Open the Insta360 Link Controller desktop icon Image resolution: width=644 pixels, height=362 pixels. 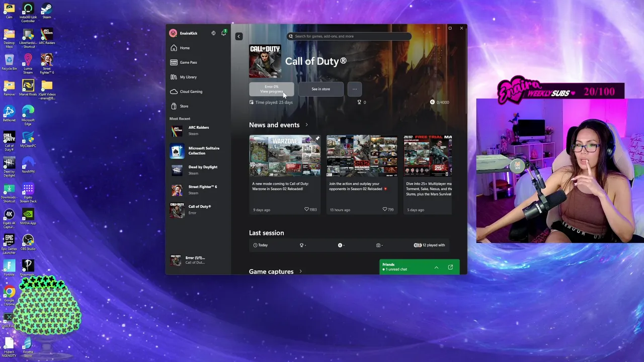(x=28, y=13)
